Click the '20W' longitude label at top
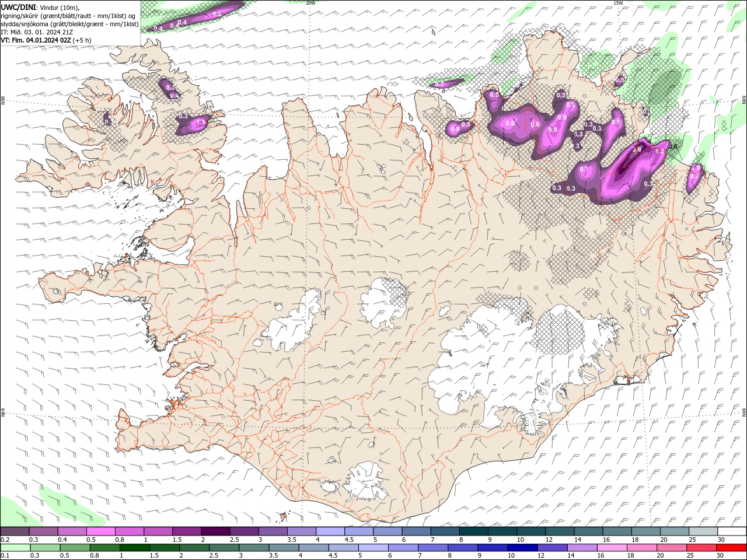This screenshot has height=560, width=747. pos(310,3)
